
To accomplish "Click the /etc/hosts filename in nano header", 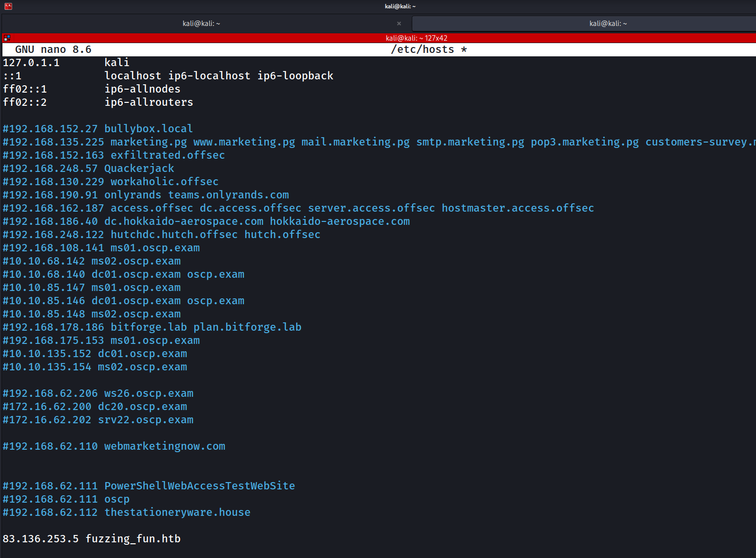I will (423, 49).
